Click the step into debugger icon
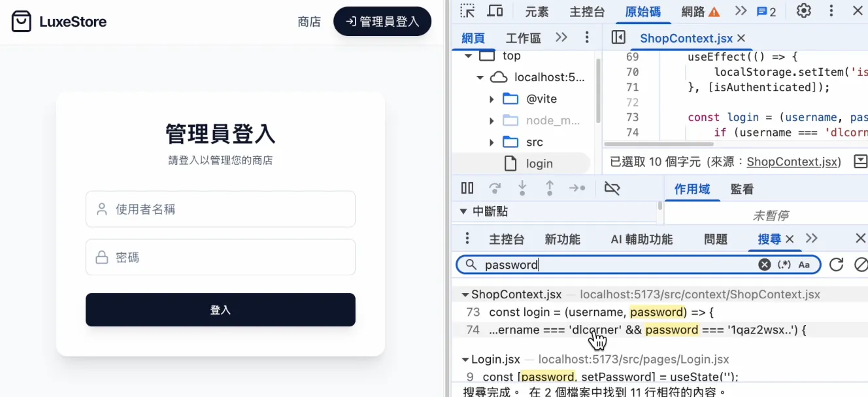This screenshot has height=397, width=868. tap(522, 188)
